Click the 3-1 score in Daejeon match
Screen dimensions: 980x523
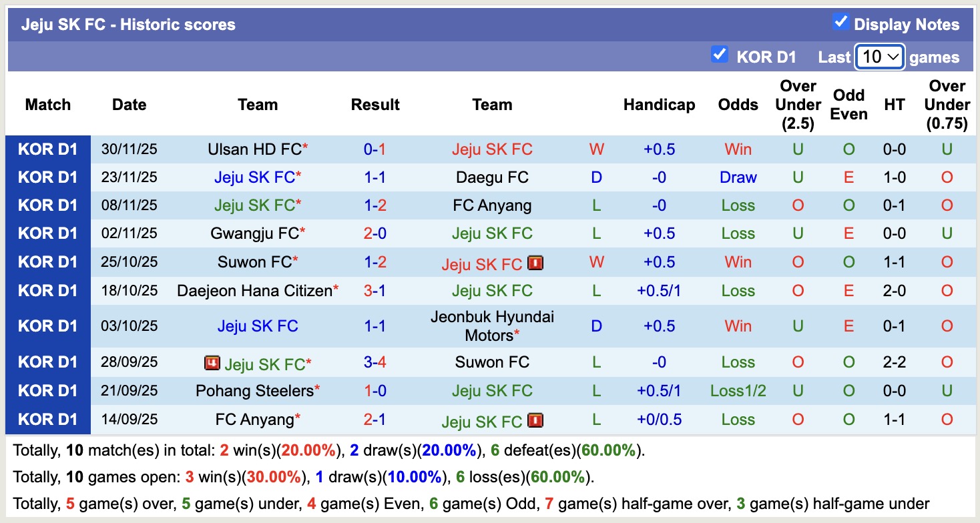pos(375,291)
